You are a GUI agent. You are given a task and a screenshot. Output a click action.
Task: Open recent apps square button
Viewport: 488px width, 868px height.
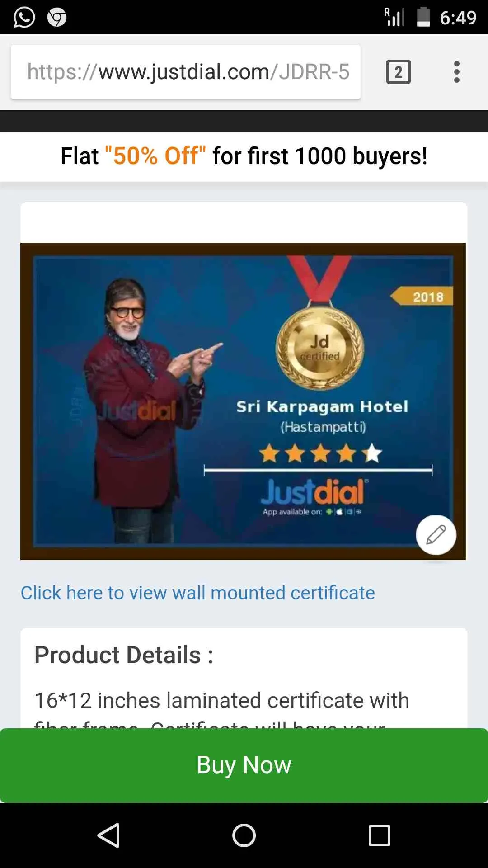point(380,835)
